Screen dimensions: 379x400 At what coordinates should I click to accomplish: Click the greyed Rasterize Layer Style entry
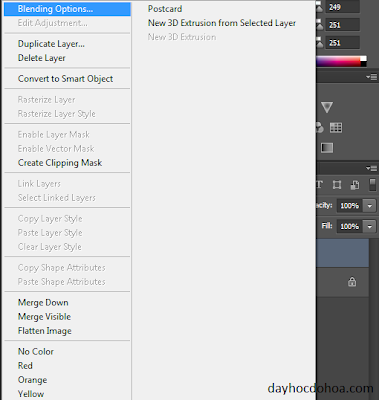click(x=57, y=114)
